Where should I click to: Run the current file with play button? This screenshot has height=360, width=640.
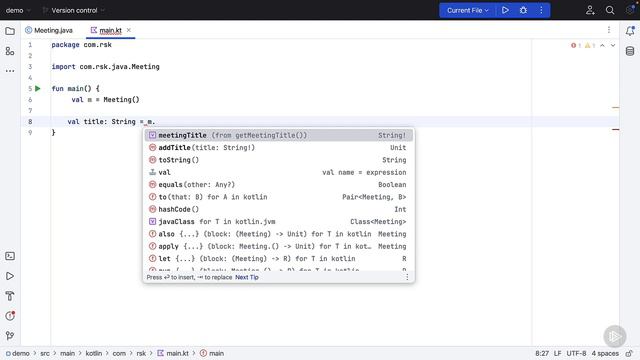[x=505, y=10]
